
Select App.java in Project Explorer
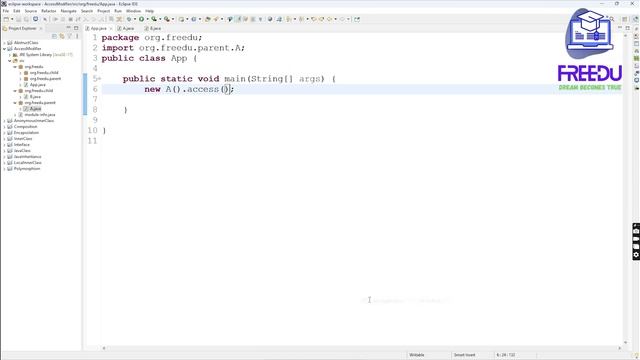(38, 84)
